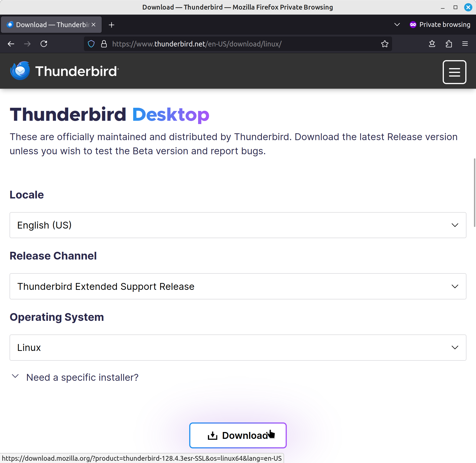The width and height of the screenshot is (476, 463).
Task: Open the bookmarks import toolbar icon
Action: (432, 44)
